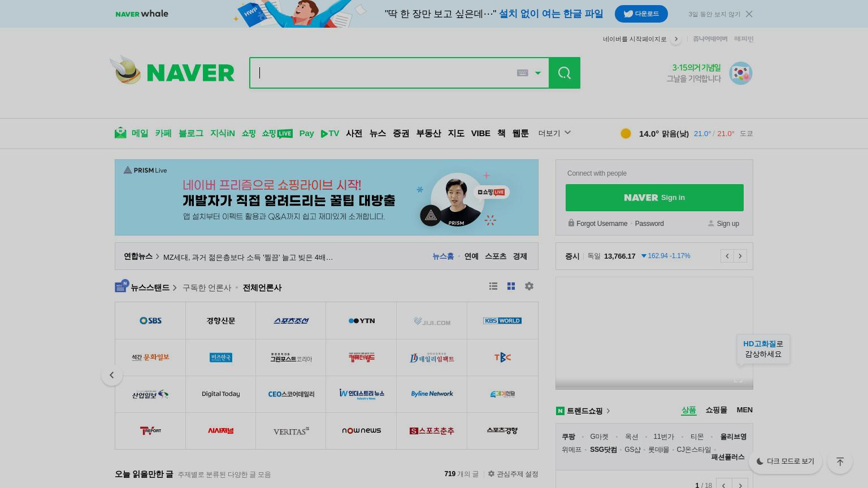The image size is (868, 488).
Task: Open the TBC publisher logo
Action: [x=502, y=358]
